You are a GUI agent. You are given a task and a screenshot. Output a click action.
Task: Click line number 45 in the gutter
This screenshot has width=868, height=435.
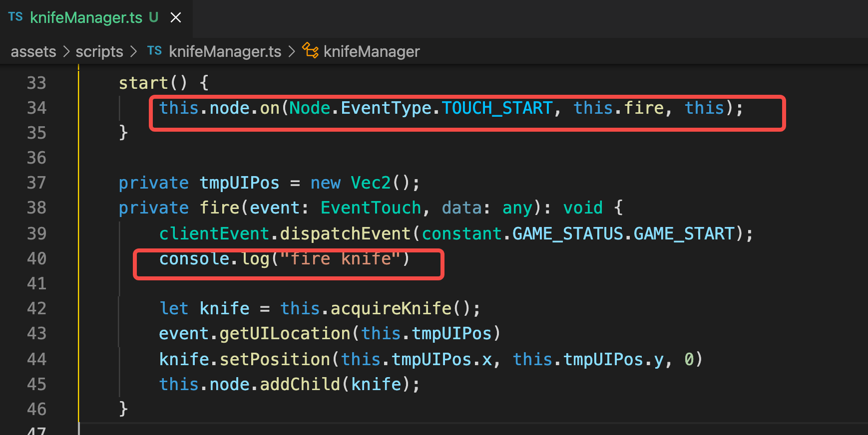point(36,384)
